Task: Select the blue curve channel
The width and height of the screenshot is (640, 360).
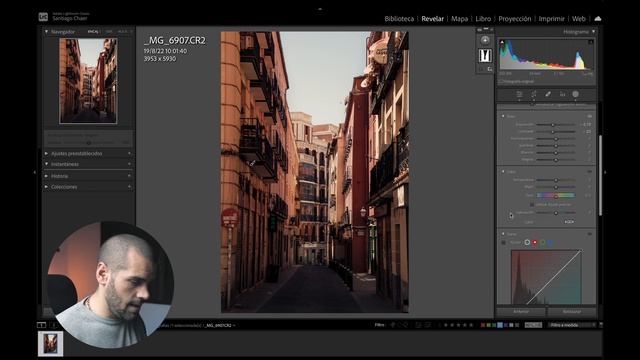Action: 550,242
